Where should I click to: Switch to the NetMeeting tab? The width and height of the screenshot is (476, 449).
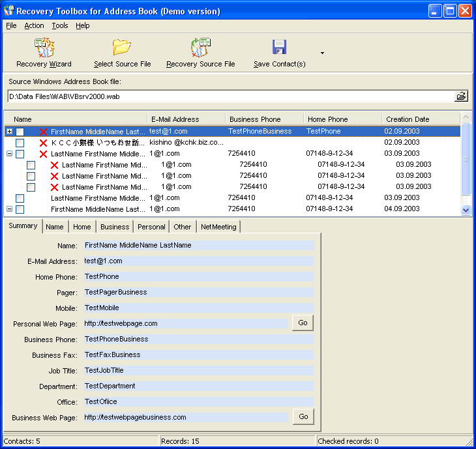click(218, 227)
